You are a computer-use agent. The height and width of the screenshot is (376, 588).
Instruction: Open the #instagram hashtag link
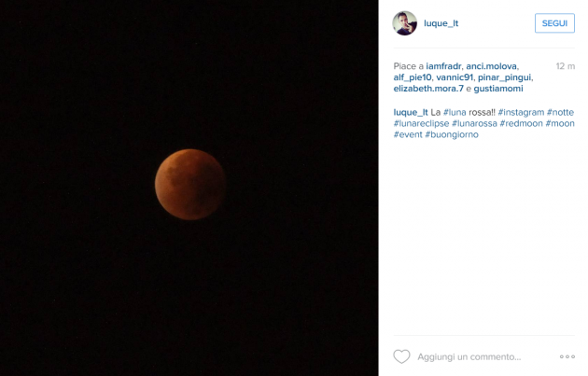521,112
